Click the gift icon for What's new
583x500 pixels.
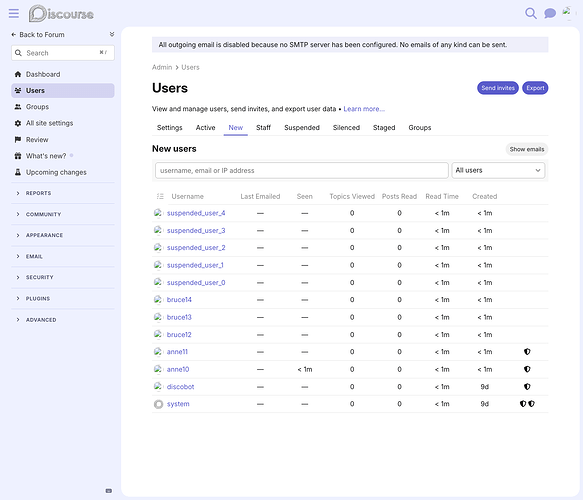tap(18, 156)
